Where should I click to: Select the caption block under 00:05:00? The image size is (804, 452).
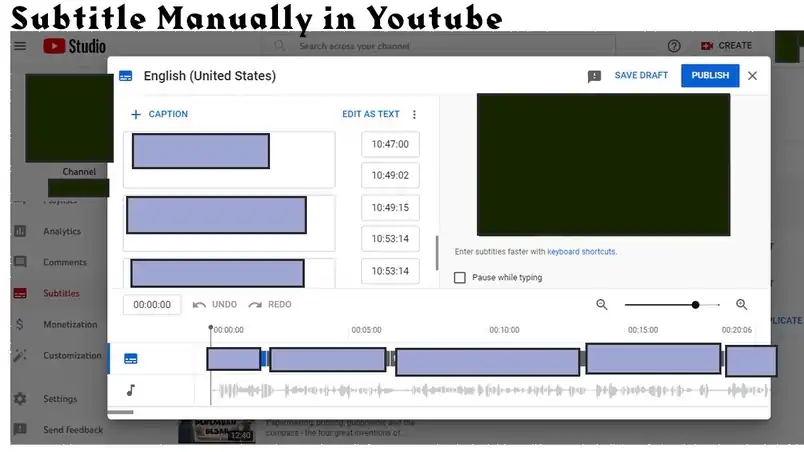328,359
